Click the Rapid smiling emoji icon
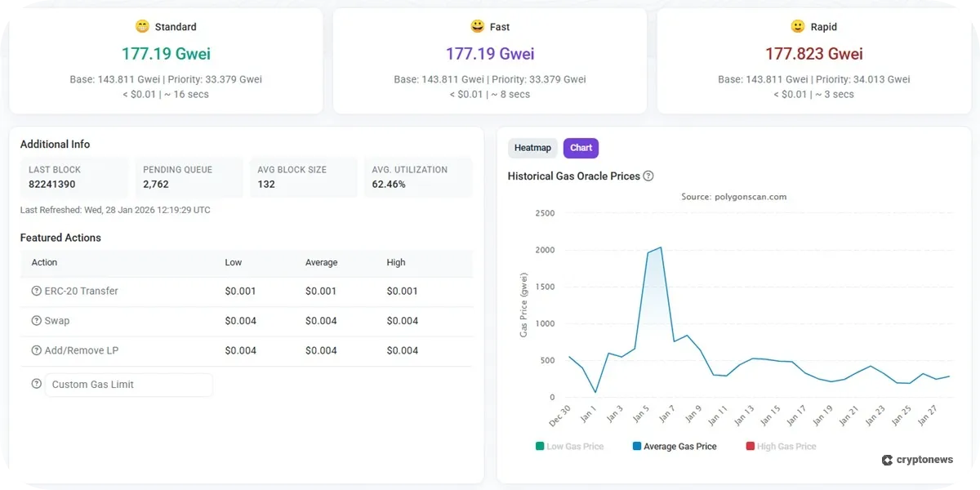 (x=798, y=27)
